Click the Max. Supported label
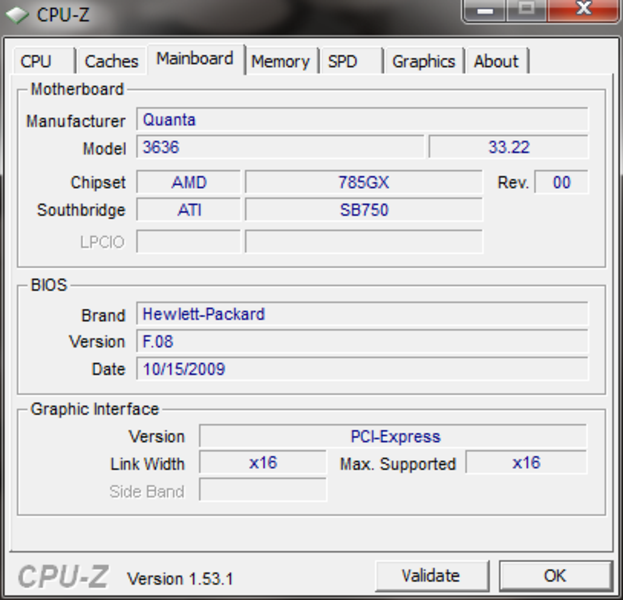The width and height of the screenshot is (623, 600). pos(398,464)
